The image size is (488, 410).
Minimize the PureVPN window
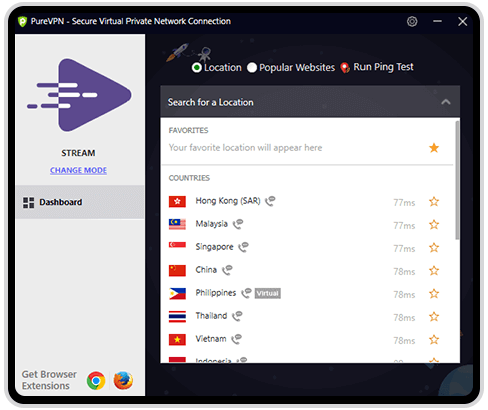tap(437, 21)
